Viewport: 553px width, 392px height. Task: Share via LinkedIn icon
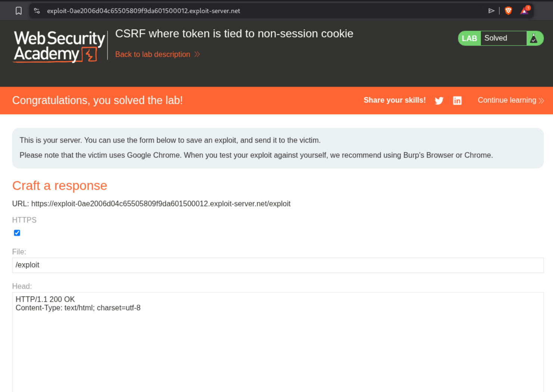tap(457, 100)
